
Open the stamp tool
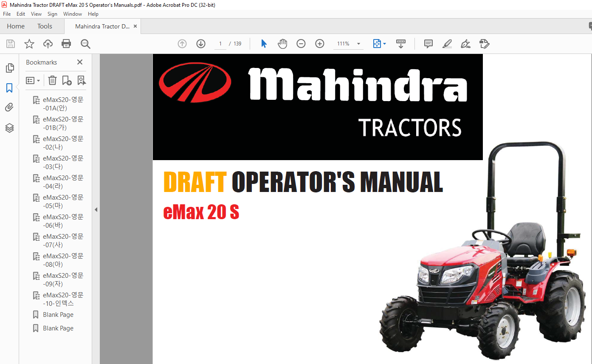(485, 44)
